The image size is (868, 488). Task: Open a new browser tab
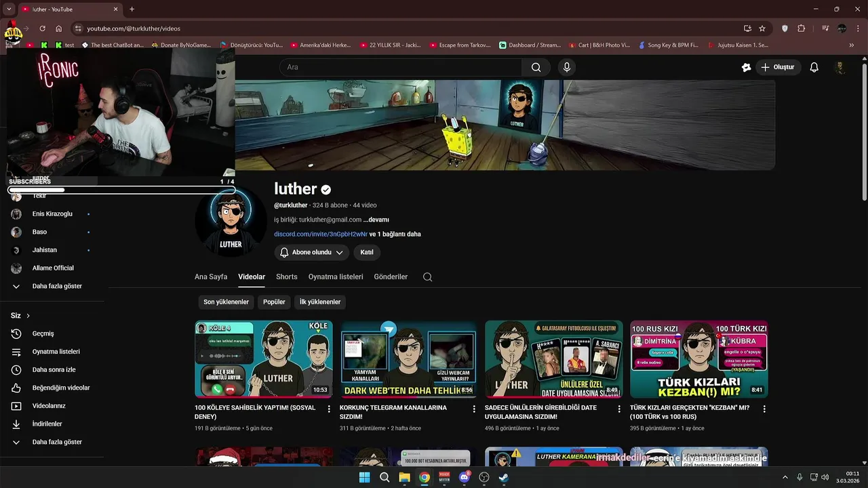132,9
